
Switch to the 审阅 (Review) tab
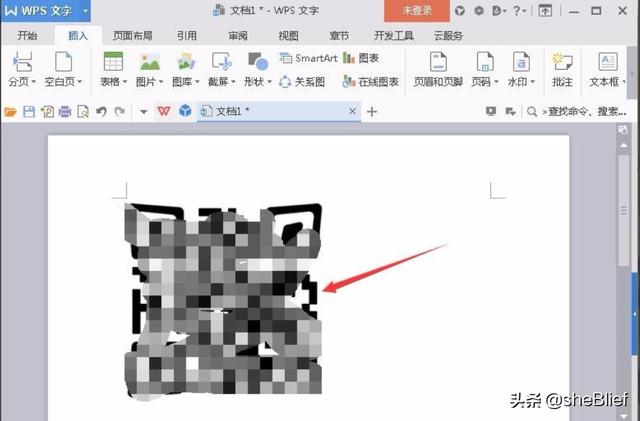[238, 35]
